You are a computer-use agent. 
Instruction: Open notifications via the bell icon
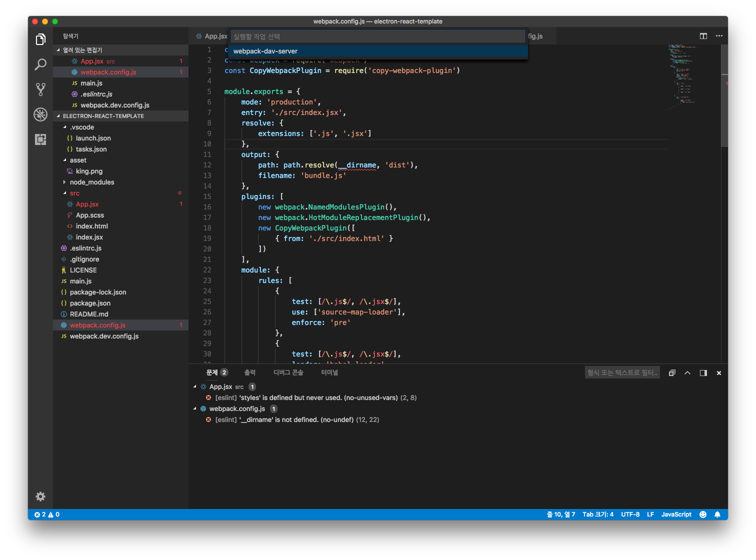(717, 514)
